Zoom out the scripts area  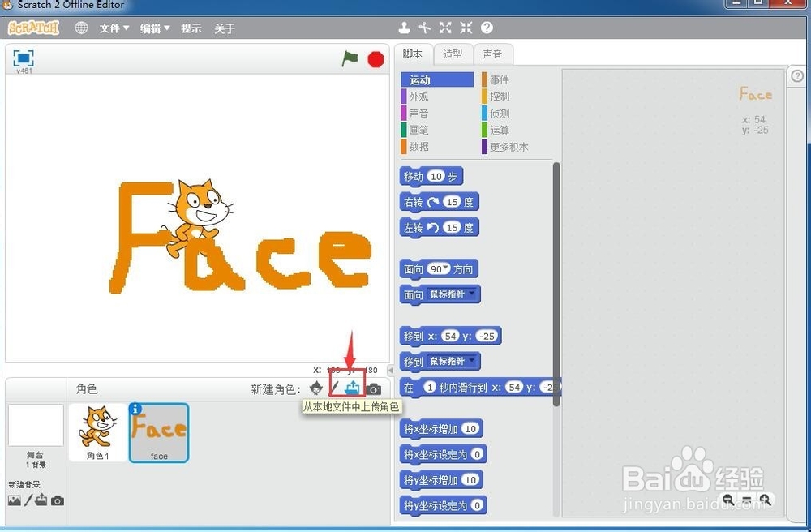pyautogui.click(x=728, y=500)
